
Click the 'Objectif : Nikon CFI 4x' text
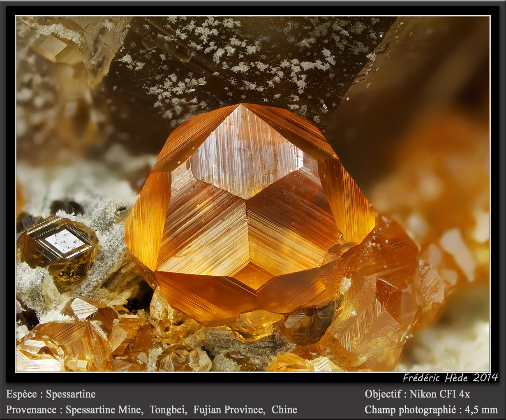[x=417, y=394]
